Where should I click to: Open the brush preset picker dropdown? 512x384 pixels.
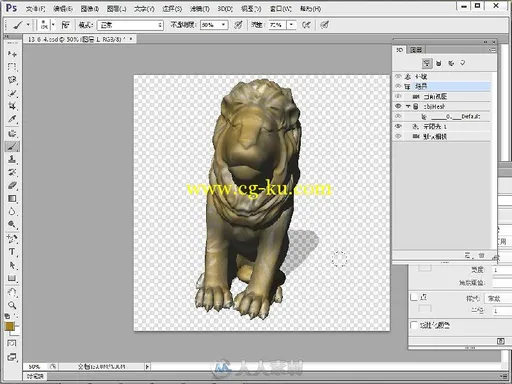pos(53,25)
